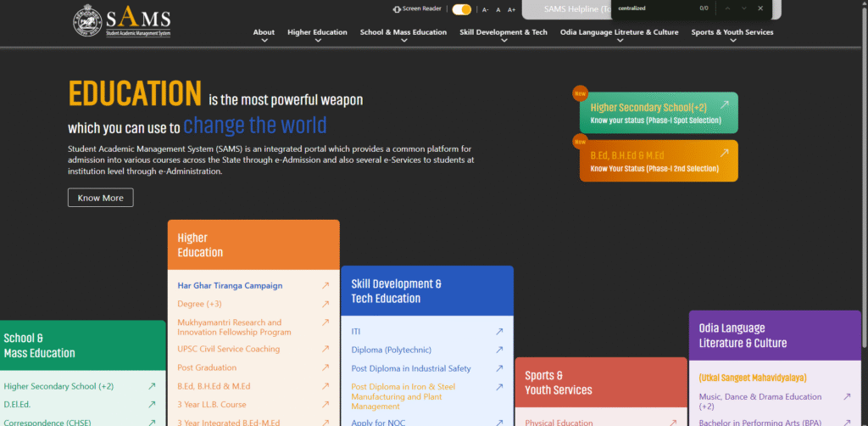
Task: Toggle the dark mode switch in the header
Action: click(462, 9)
